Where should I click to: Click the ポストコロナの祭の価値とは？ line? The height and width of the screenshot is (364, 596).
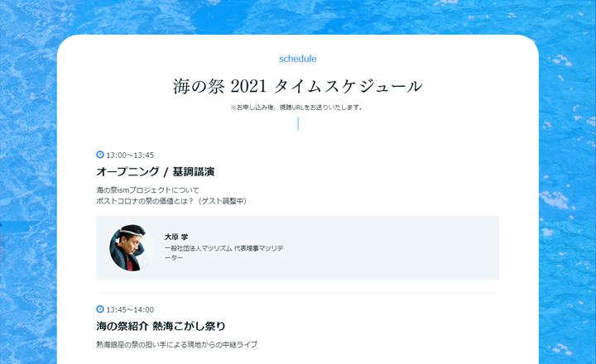coord(172,201)
